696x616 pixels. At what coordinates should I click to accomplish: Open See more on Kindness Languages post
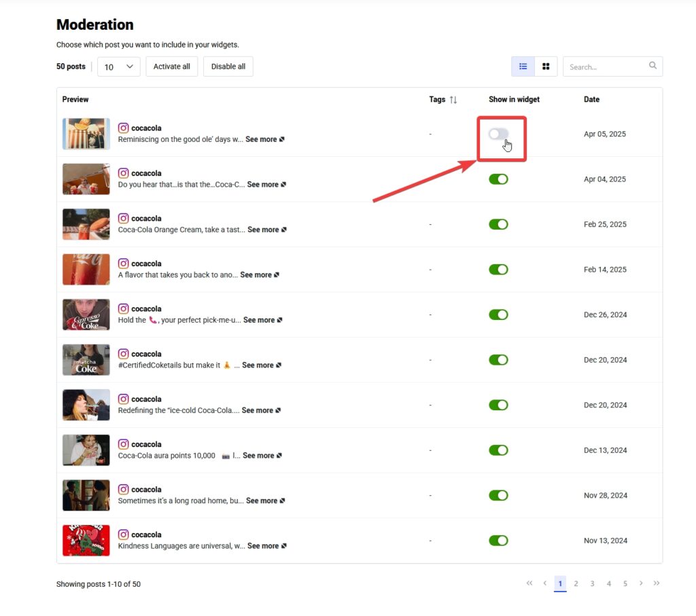(266, 546)
